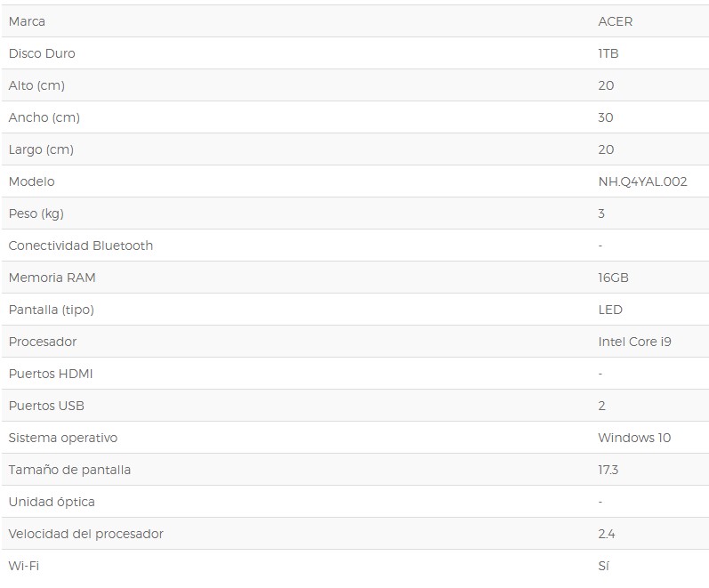
Task: Click the ACER brand value
Action: 615,21
